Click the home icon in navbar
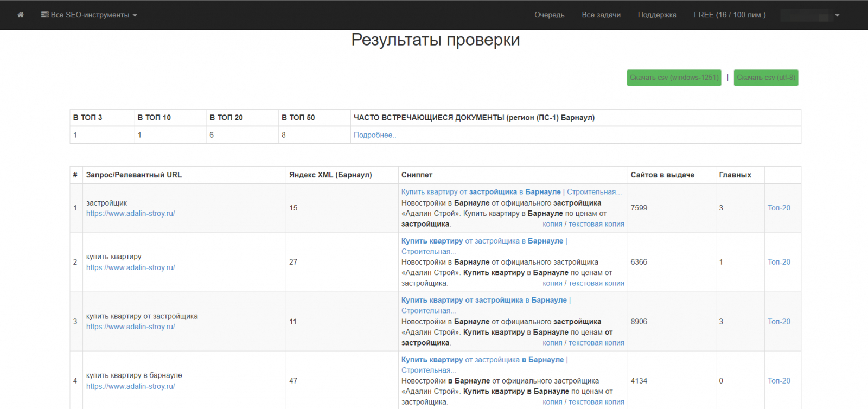 [21, 15]
